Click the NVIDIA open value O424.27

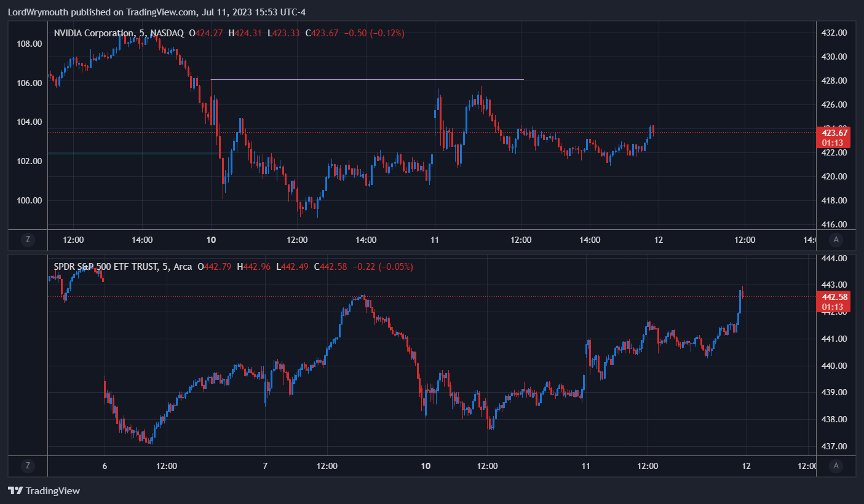point(206,33)
